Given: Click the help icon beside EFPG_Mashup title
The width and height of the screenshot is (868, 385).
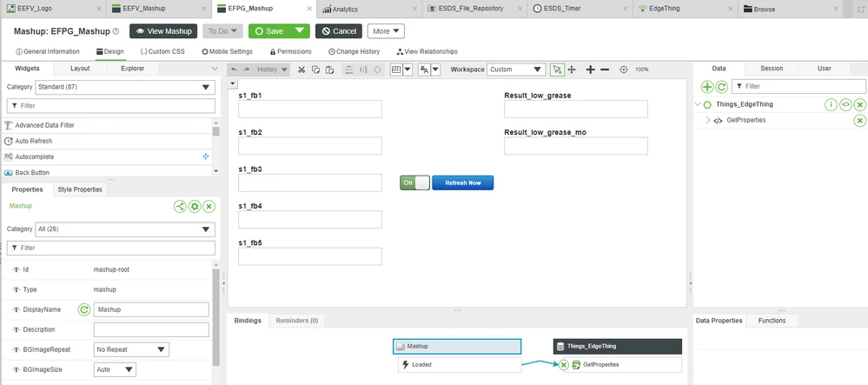Looking at the screenshot, I should pyautogui.click(x=116, y=31).
